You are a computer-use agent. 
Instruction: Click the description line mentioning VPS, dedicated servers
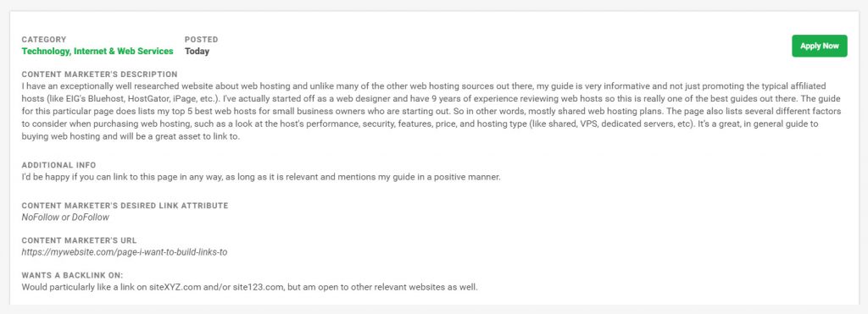click(420, 124)
